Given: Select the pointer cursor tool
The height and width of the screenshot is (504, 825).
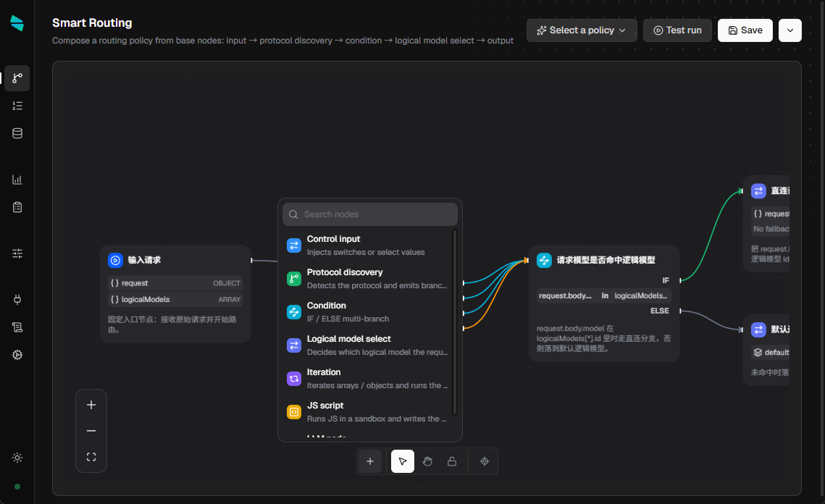Looking at the screenshot, I should (403, 461).
